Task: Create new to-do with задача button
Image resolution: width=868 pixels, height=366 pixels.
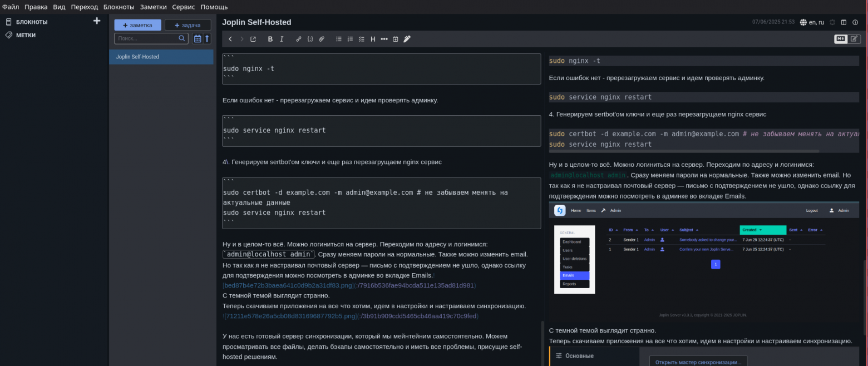Action: tap(188, 25)
